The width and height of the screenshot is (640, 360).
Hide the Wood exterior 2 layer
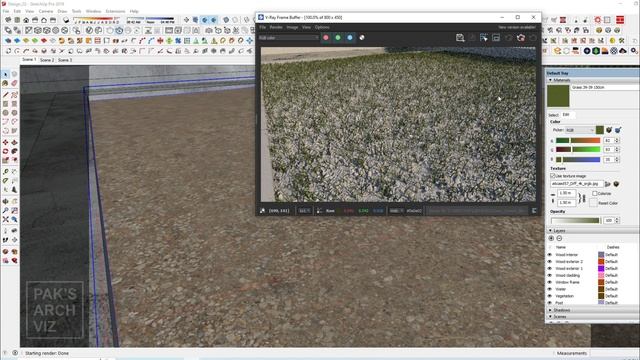click(x=549, y=262)
